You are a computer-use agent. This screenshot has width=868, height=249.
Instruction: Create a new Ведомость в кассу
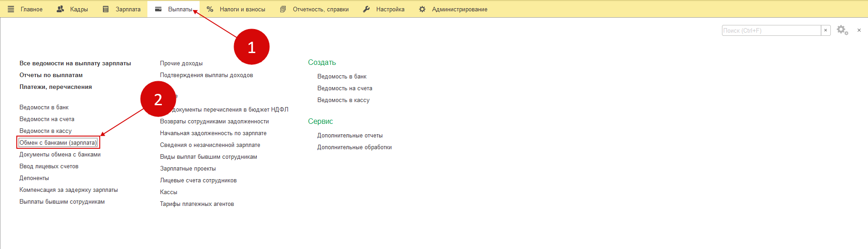point(343,100)
